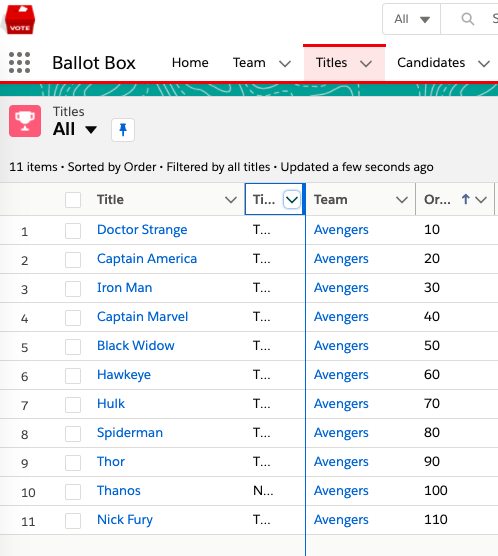498x556 pixels.
Task: Click the N... cell in Thanos row
Action: (263, 491)
